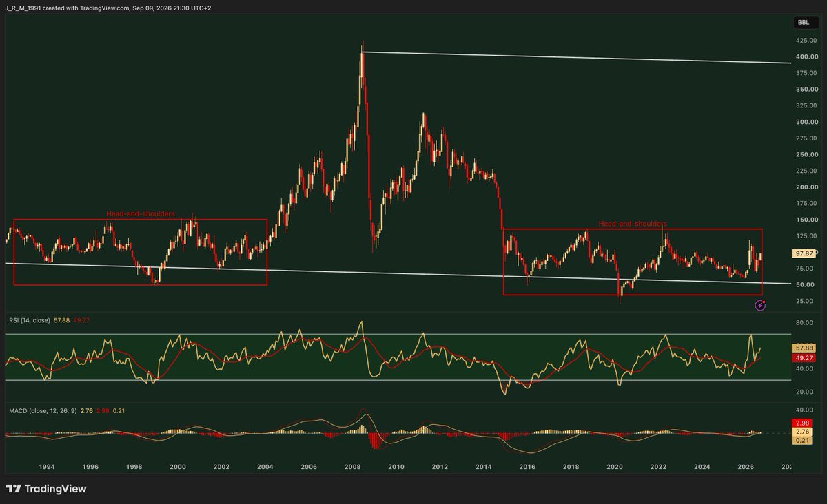The image size is (827, 504).
Task: Click the 2026 label on time axis
Action: [746, 467]
